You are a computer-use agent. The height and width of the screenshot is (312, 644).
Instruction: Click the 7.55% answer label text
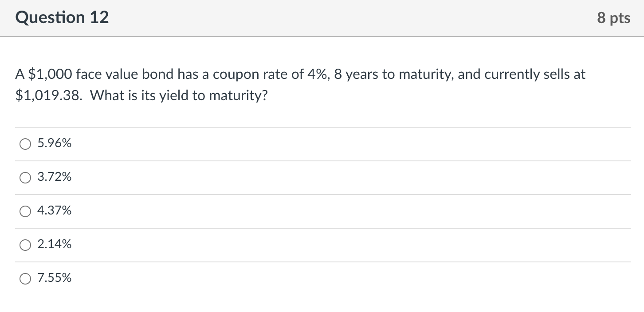(x=54, y=278)
